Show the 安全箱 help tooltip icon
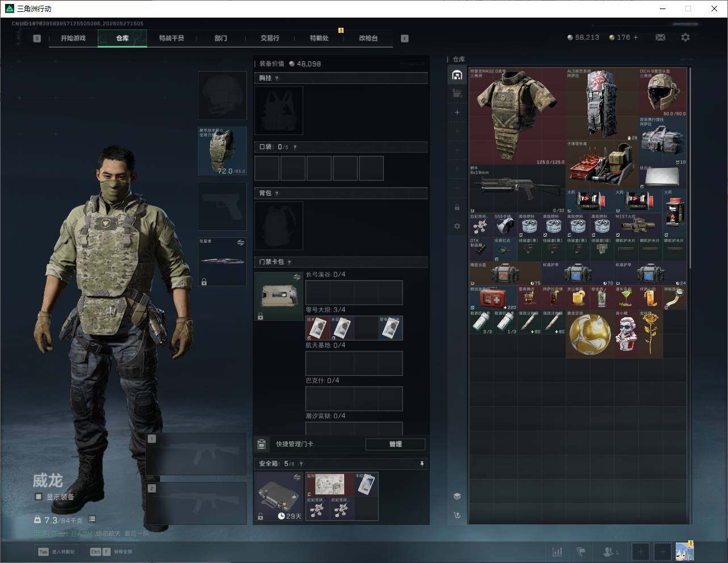 tap(301, 464)
